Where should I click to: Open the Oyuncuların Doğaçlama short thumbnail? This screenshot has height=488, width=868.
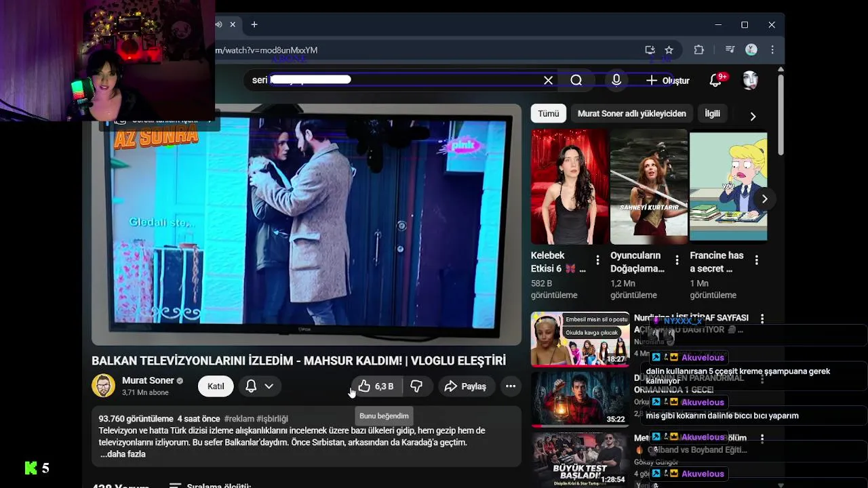click(649, 186)
